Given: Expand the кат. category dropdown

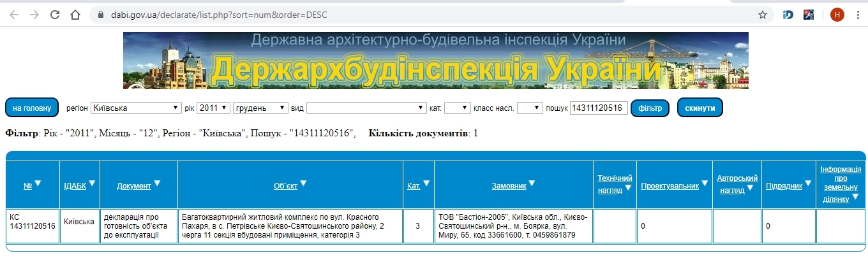Looking at the screenshot, I should pos(458,108).
